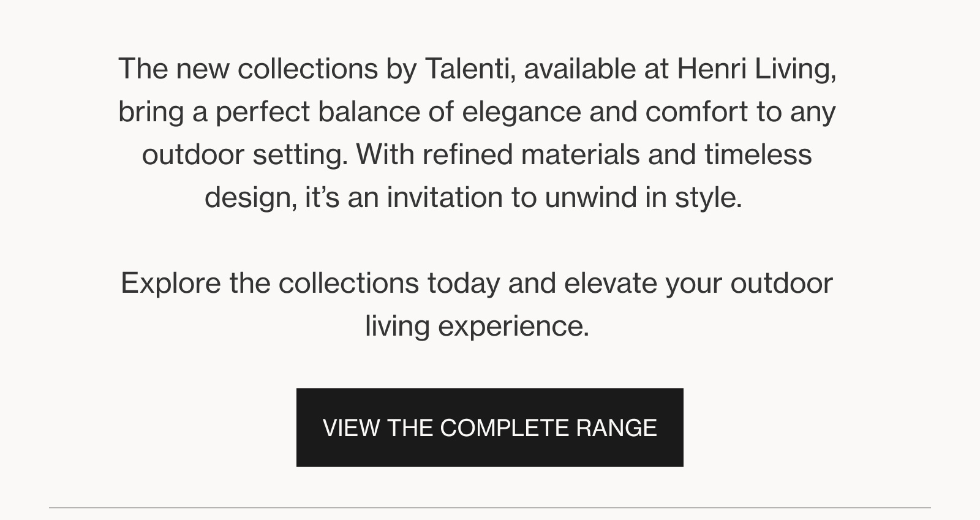Click the word "today"
Image resolution: width=980 pixels, height=520 pixels.
pos(463,283)
